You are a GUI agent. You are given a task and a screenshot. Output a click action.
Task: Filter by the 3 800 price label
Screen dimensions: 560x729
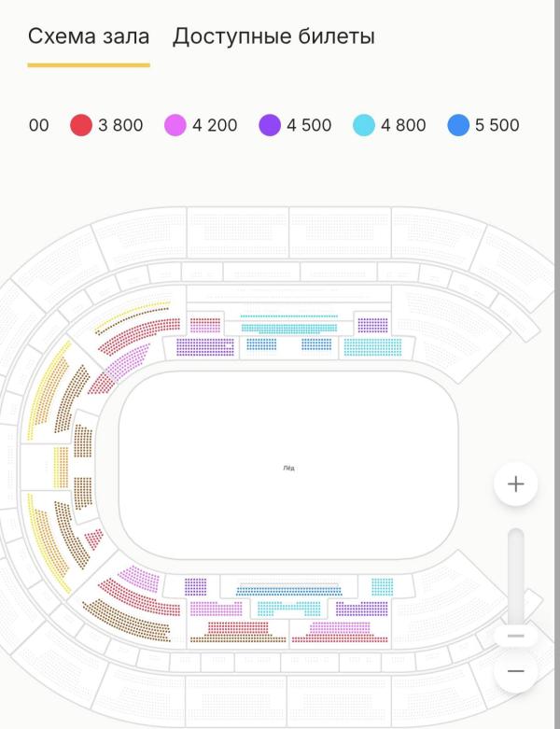click(x=120, y=125)
